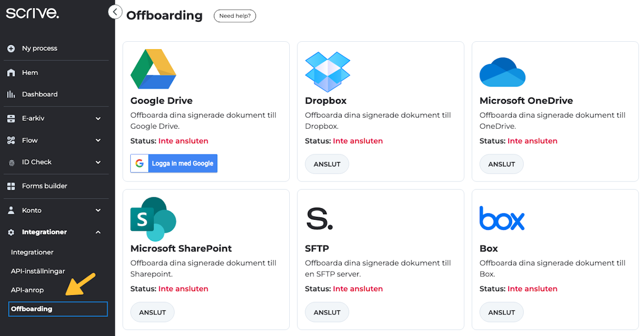This screenshot has height=336, width=644.
Task: Click ANSLUT on the Microsoft SharePoint card
Action: click(152, 312)
